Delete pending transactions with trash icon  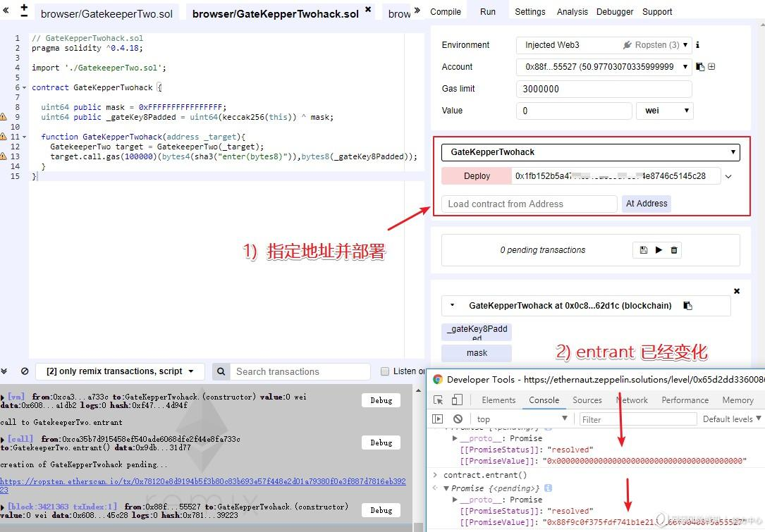coord(674,249)
